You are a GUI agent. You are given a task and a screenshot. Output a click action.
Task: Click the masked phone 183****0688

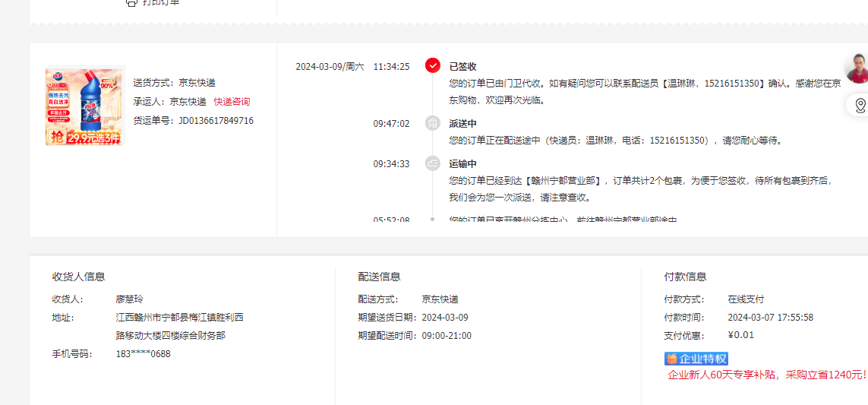[143, 353]
